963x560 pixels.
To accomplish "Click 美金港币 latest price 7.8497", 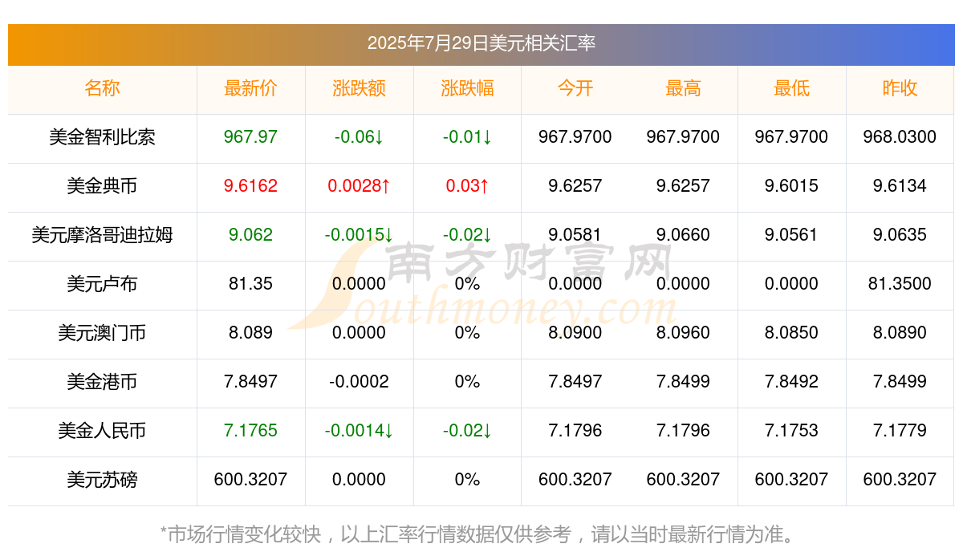I will (250, 382).
